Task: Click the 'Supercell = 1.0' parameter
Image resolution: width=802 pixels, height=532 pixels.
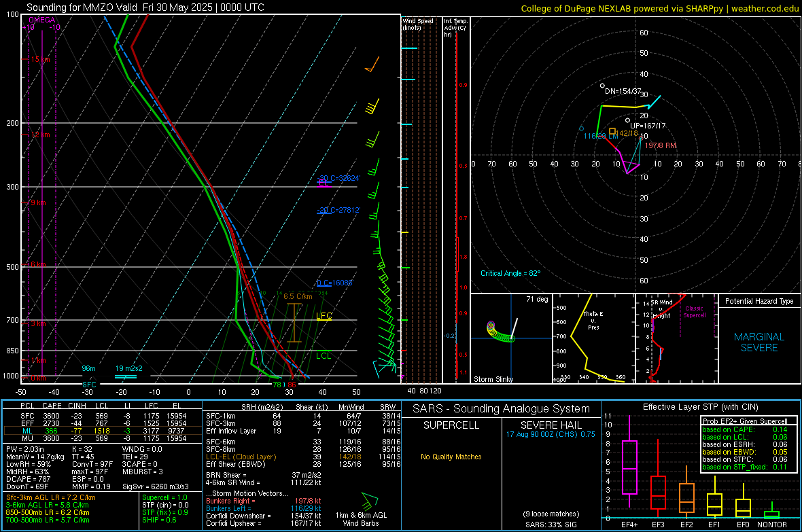Action: (164, 497)
